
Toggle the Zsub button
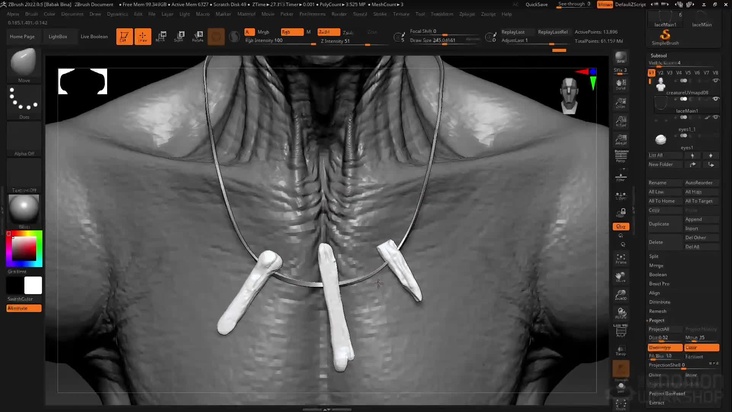click(x=348, y=32)
